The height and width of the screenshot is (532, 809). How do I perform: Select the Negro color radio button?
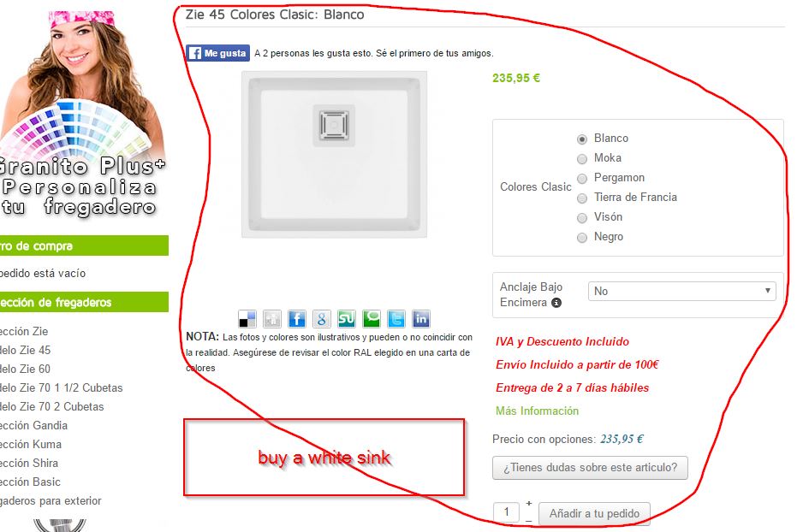pyautogui.click(x=582, y=238)
